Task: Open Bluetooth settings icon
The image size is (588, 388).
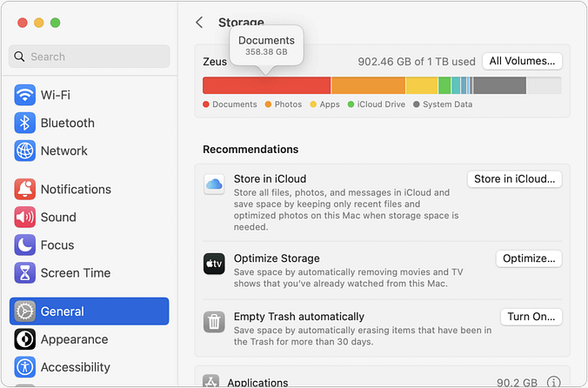Action: coord(24,123)
